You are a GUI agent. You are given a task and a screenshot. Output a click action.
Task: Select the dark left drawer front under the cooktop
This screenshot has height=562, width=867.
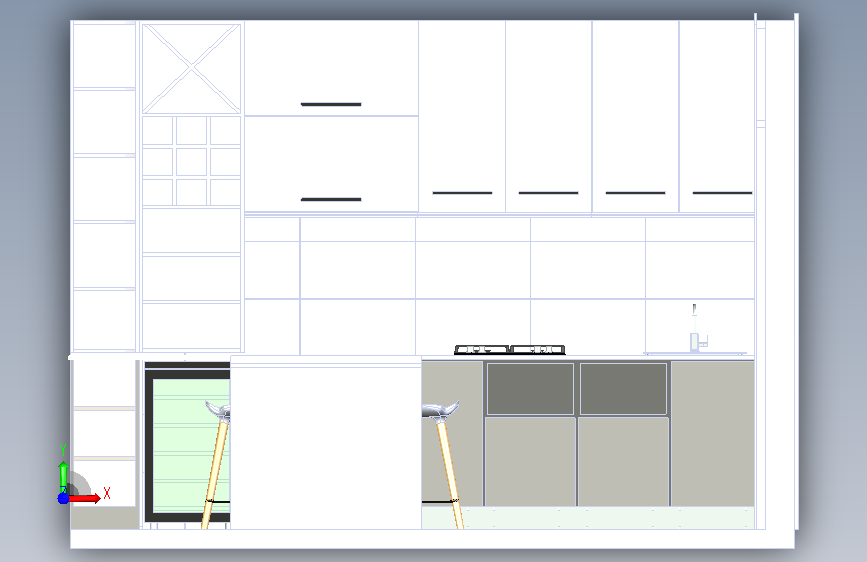click(x=530, y=388)
